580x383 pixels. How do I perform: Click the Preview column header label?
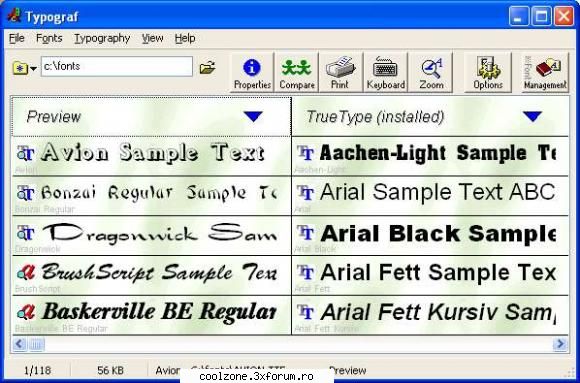(x=54, y=117)
